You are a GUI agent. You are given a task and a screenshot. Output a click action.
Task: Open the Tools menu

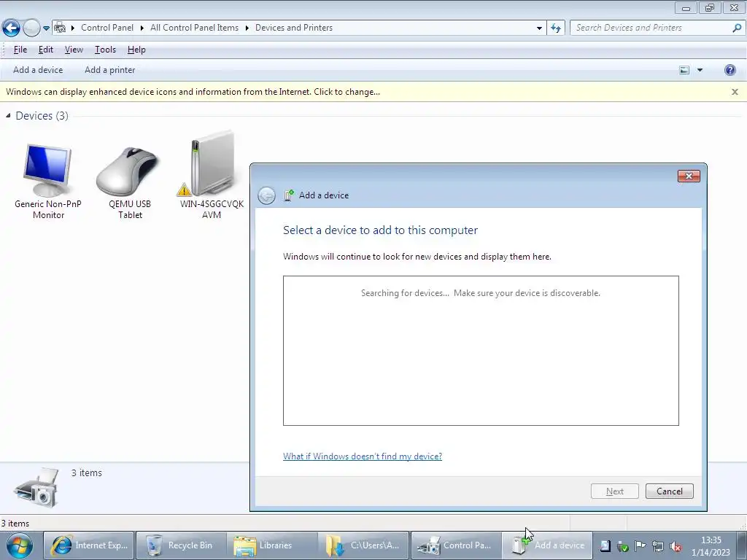[x=105, y=50]
